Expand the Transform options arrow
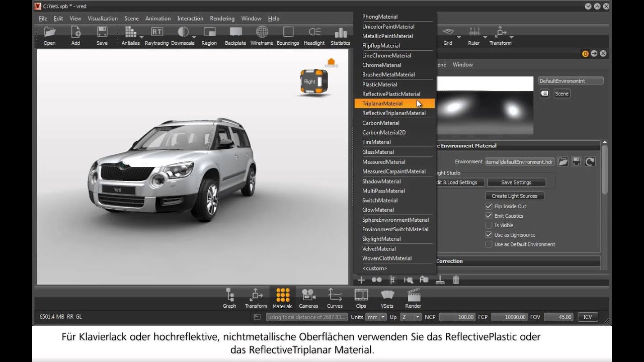The width and height of the screenshot is (644, 362). pyautogui.click(x=512, y=37)
